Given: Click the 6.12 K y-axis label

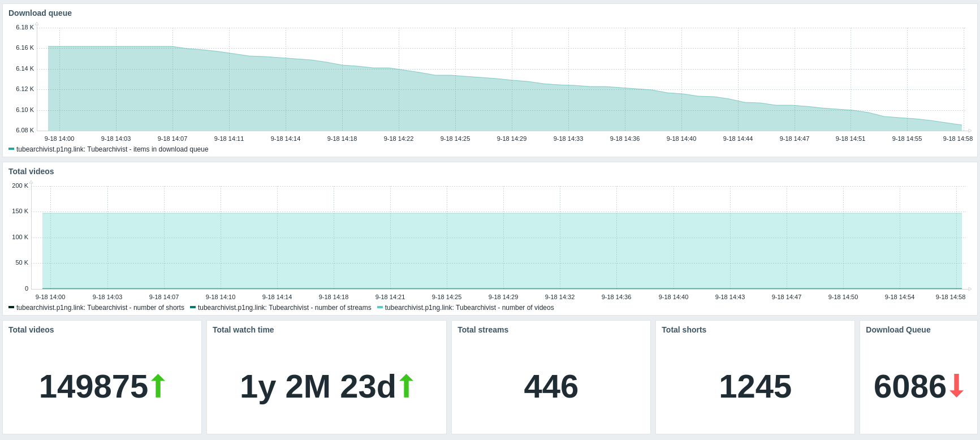Looking at the screenshot, I should tap(25, 89).
